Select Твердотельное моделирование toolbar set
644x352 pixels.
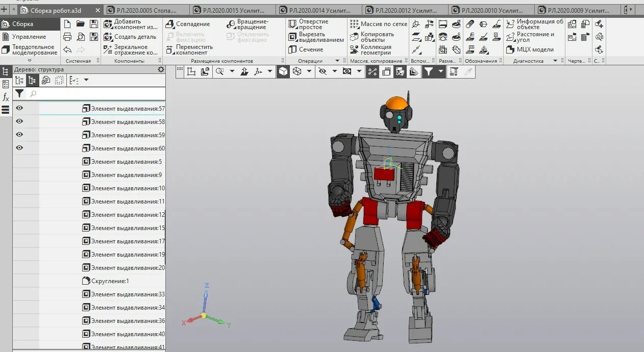30,50
